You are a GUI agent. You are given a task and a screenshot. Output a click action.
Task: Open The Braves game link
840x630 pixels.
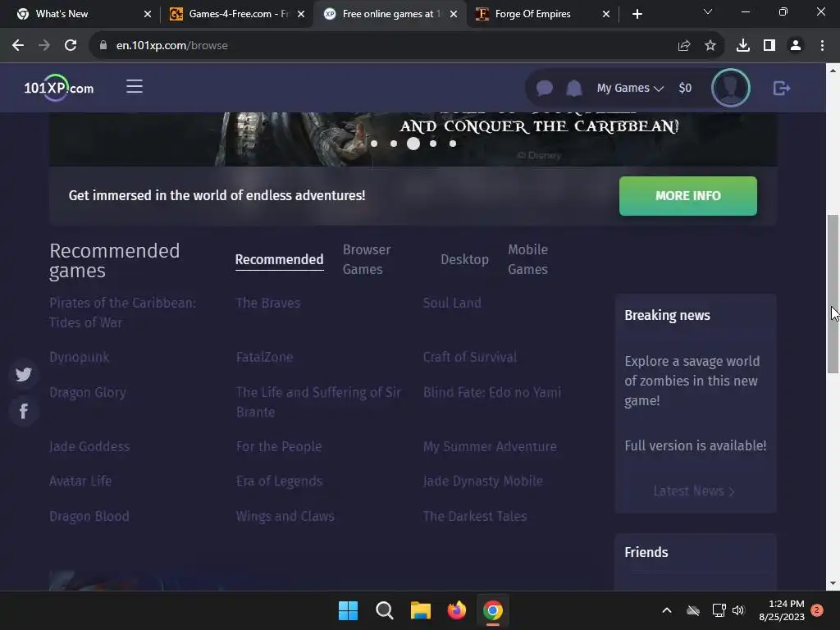click(268, 303)
